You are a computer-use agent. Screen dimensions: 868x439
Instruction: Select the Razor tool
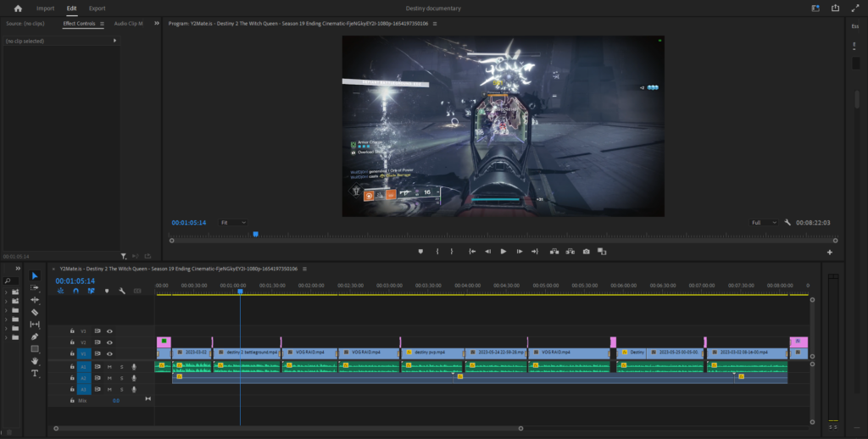tap(35, 312)
